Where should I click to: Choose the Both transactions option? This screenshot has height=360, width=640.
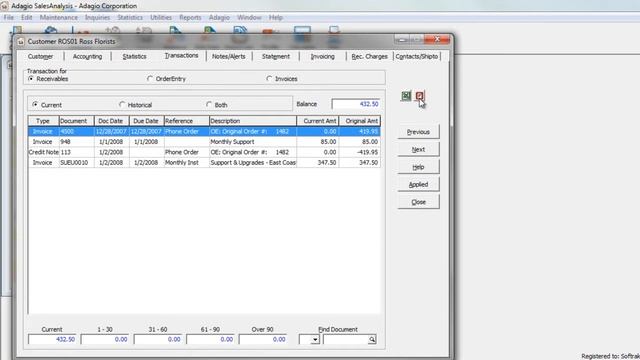[x=209, y=104]
